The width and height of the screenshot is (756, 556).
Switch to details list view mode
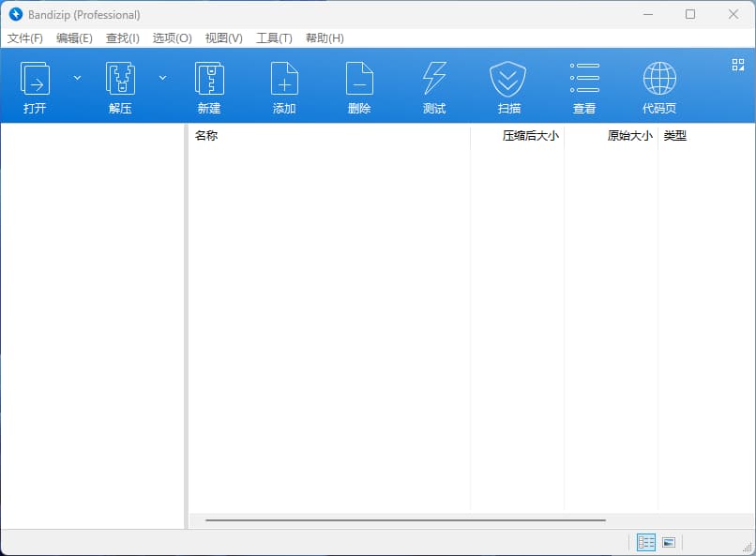(646, 542)
